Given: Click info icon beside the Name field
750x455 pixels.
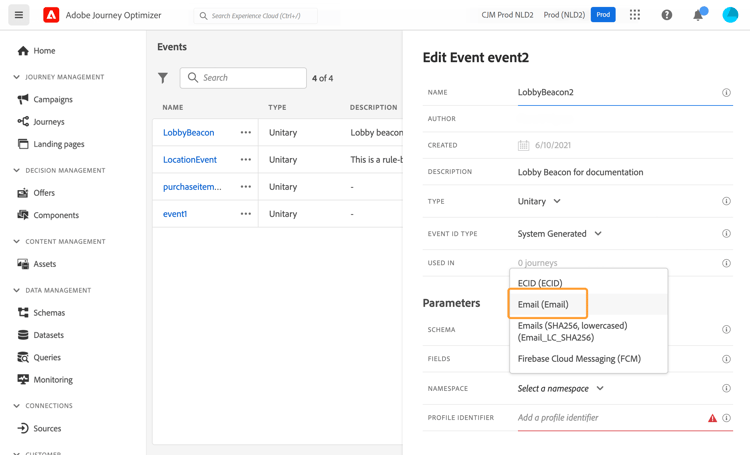Looking at the screenshot, I should [726, 93].
